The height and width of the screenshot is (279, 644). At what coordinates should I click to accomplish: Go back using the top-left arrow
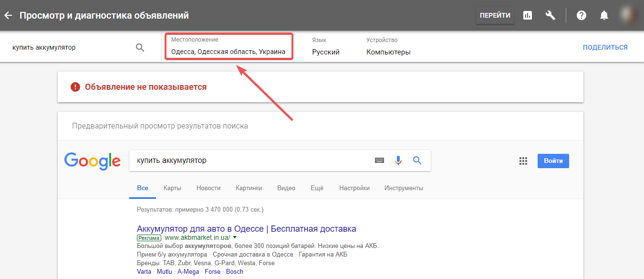click(x=8, y=15)
